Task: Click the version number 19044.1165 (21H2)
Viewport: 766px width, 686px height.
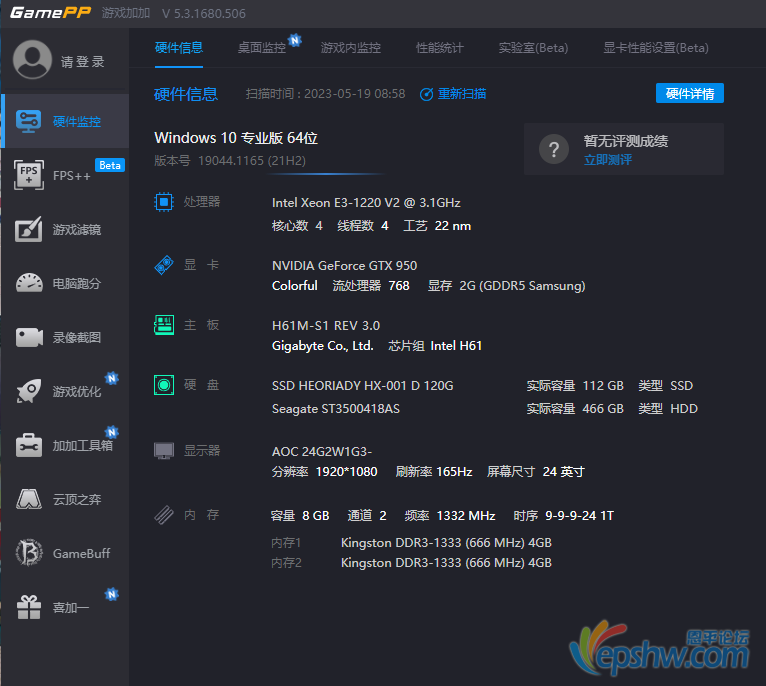Action: click(x=252, y=161)
